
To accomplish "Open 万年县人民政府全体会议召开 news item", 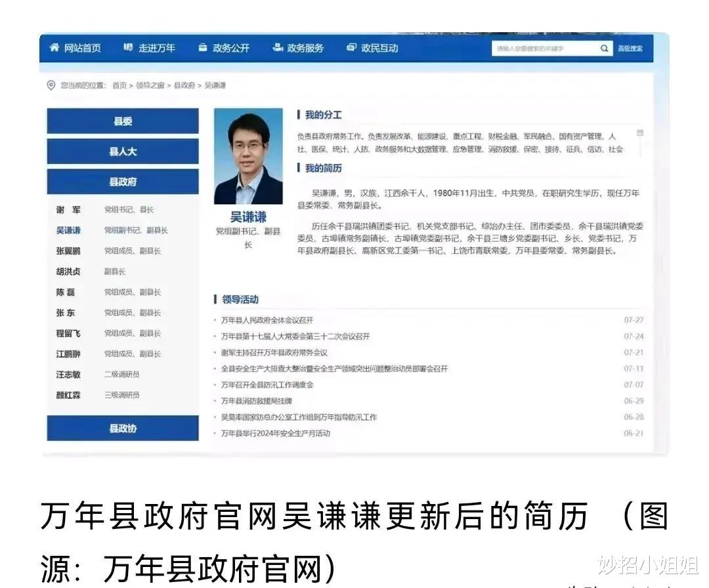I will tap(267, 320).
